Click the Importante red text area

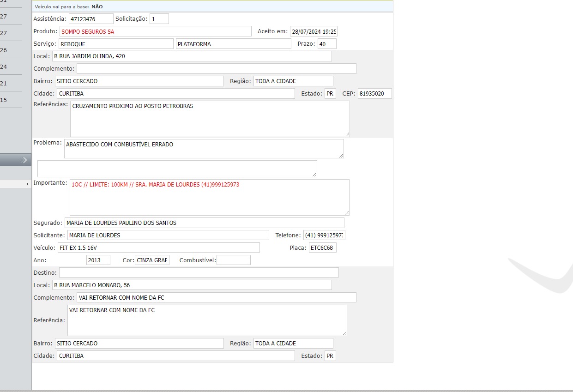point(209,197)
